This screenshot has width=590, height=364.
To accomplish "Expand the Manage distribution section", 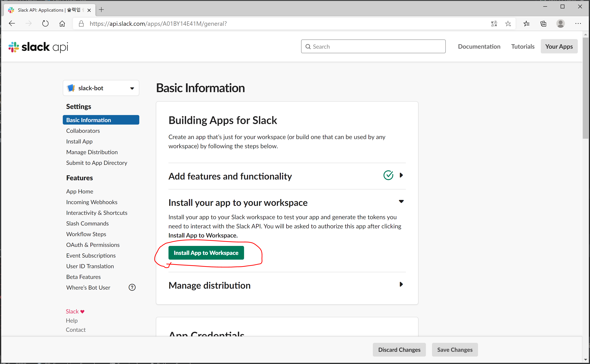I will point(401,284).
